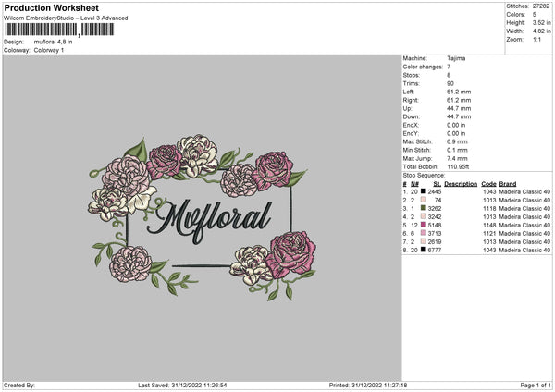This screenshot has width=555, height=392.
Task: Click stitch count 3262 in stop row 3
Action: click(x=435, y=208)
